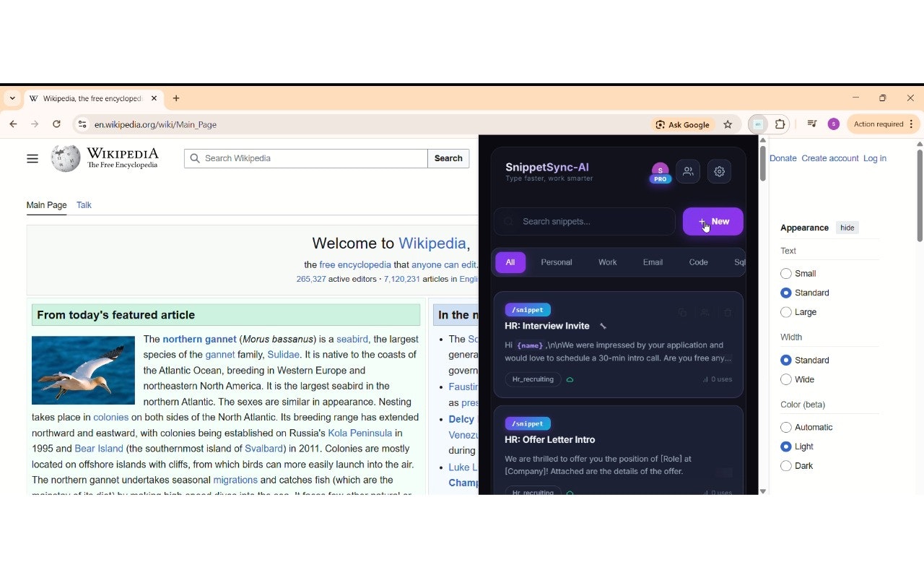
Task: Filter snippets by Work category
Action: (607, 262)
